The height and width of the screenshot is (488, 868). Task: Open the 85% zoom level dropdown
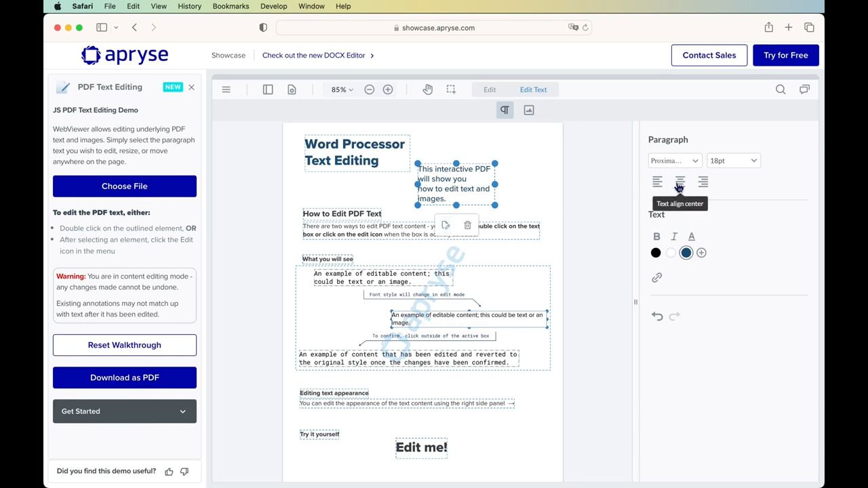tap(342, 89)
